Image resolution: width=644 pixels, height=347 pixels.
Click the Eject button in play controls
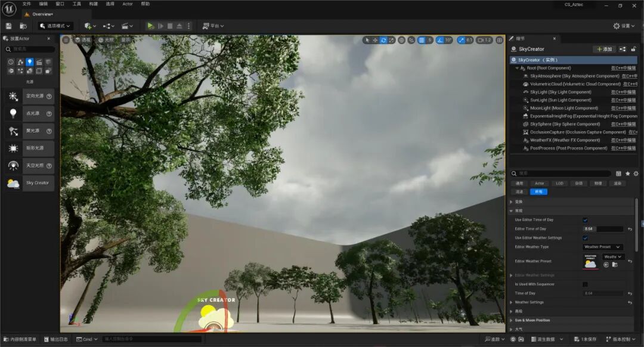point(179,26)
